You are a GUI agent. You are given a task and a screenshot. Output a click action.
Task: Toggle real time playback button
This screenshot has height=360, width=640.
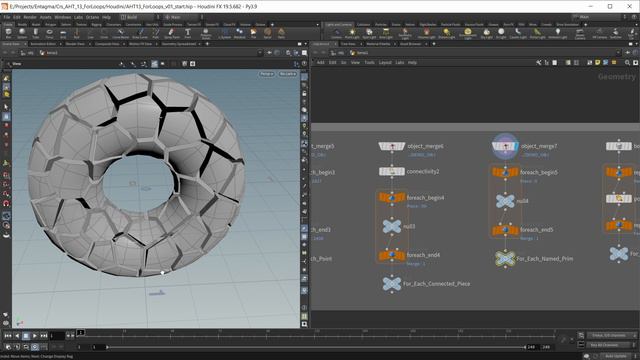[x=35, y=347]
